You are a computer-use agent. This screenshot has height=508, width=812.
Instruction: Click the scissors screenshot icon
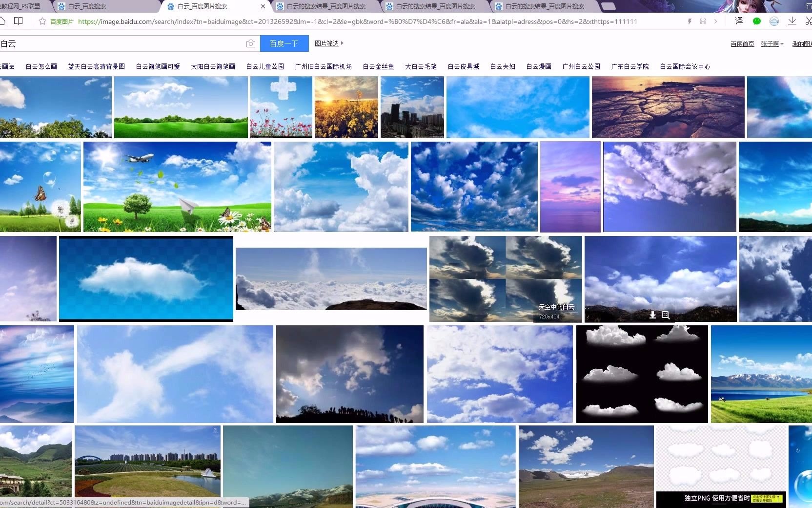[808, 21]
